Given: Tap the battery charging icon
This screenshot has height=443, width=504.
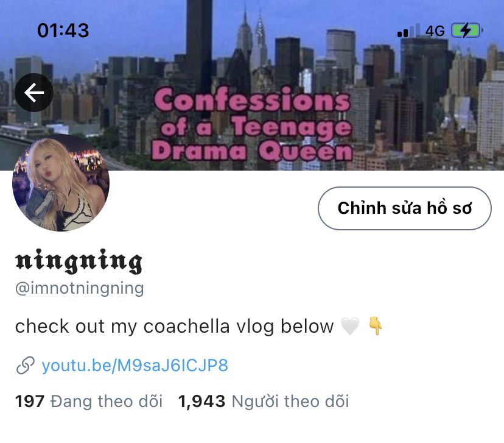Looking at the screenshot, I should coord(467,31).
